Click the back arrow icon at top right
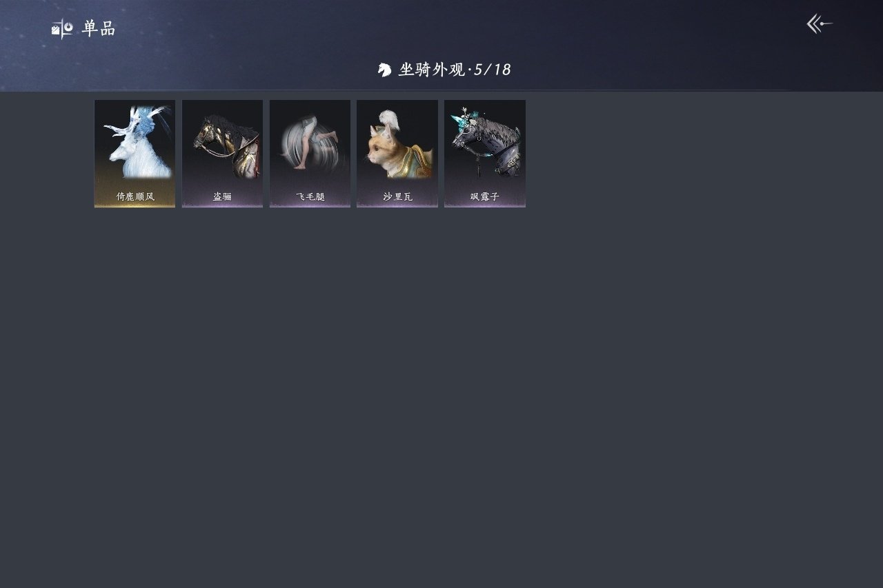 click(x=820, y=24)
